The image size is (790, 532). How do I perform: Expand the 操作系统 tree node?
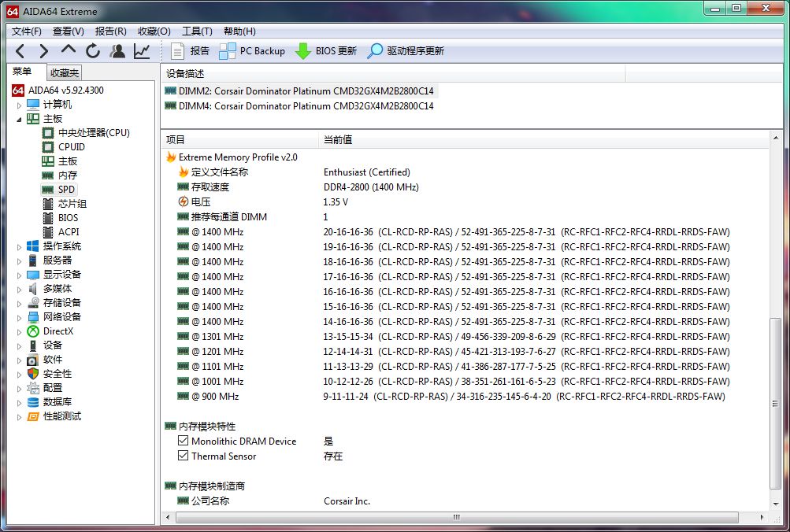click(x=19, y=246)
